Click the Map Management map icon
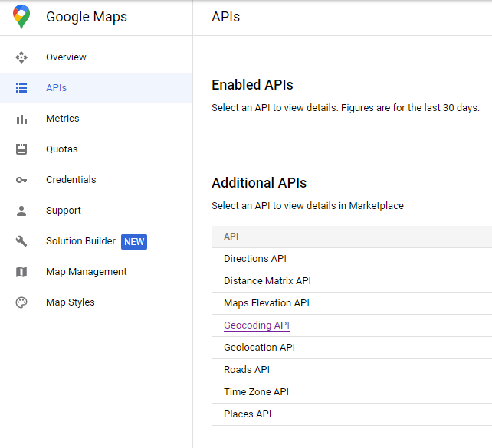This screenshot has width=492, height=448. coord(21,272)
